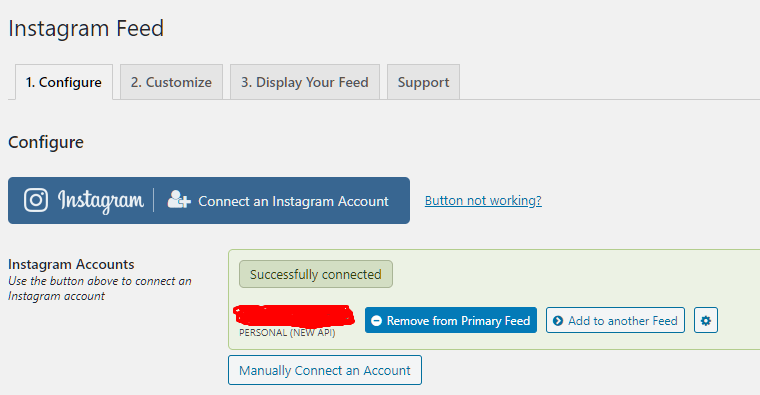The image size is (760, 395).
Task: Click the Instagram camera logo icon
Action: tap(36, 200)
